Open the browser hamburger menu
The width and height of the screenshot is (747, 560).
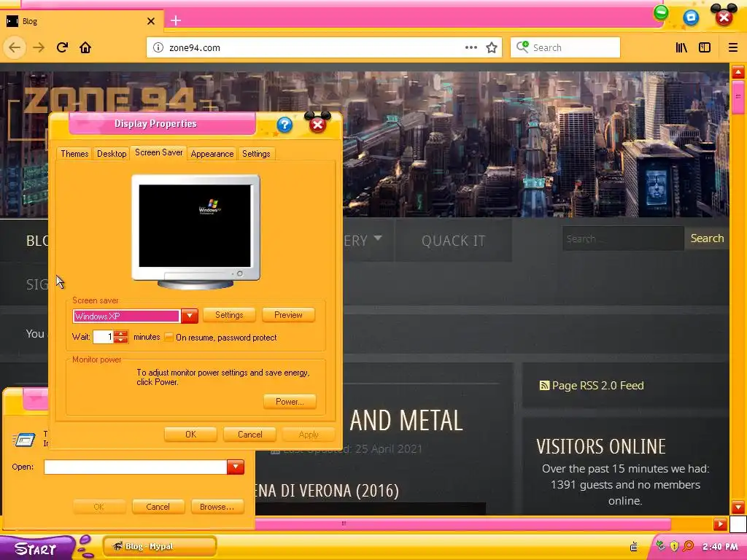tap(732, 47)
